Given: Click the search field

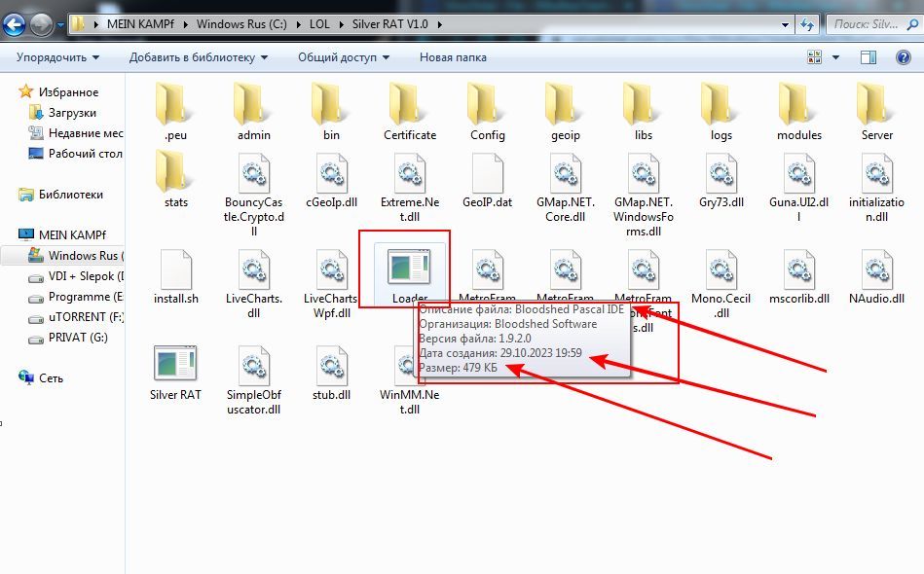Looking at the screenshot, I should (x=873, y=24).
